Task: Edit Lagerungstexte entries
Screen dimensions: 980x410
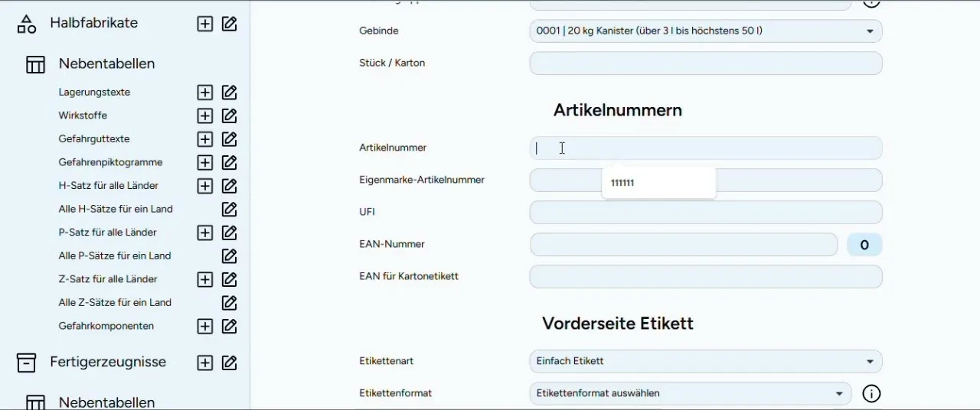Action: coord(229,93)
